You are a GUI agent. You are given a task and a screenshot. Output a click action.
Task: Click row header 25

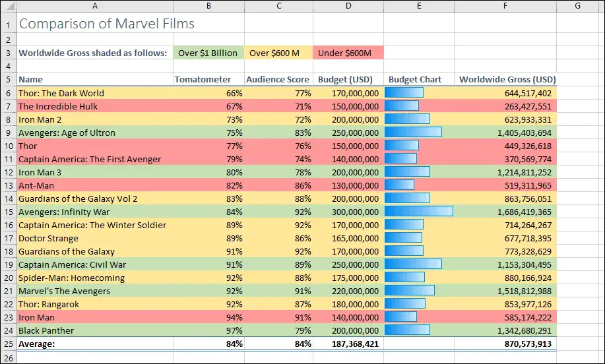point(7,344)
